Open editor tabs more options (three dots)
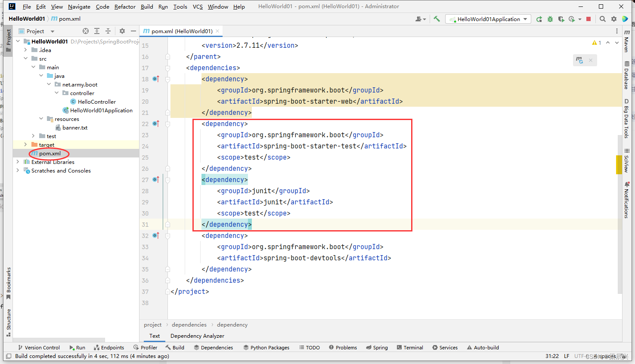Image resolution: width=635 pixels, height=364 pixels. (x=617, y=31)
